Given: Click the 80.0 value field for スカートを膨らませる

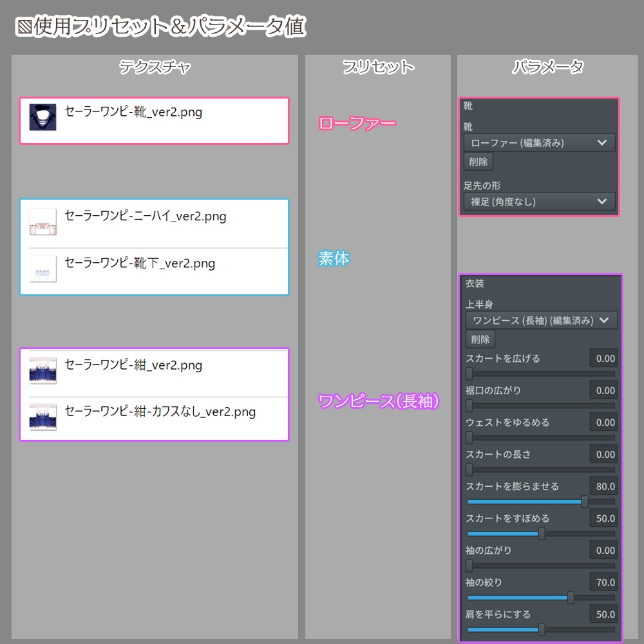Looking at the screenshot, I should (603, 486).
